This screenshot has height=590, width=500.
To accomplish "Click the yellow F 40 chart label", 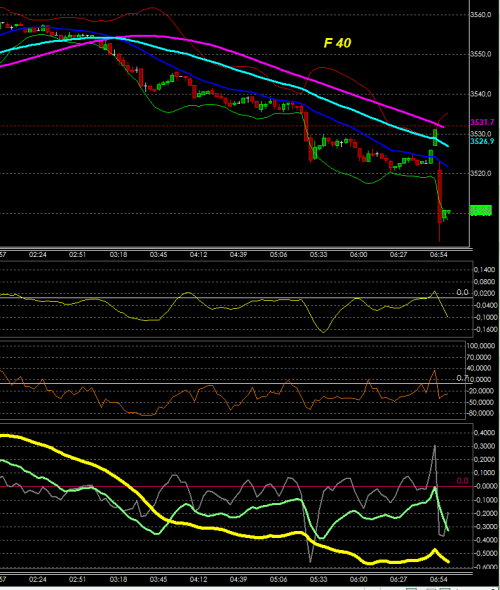I will pos(337,43).
